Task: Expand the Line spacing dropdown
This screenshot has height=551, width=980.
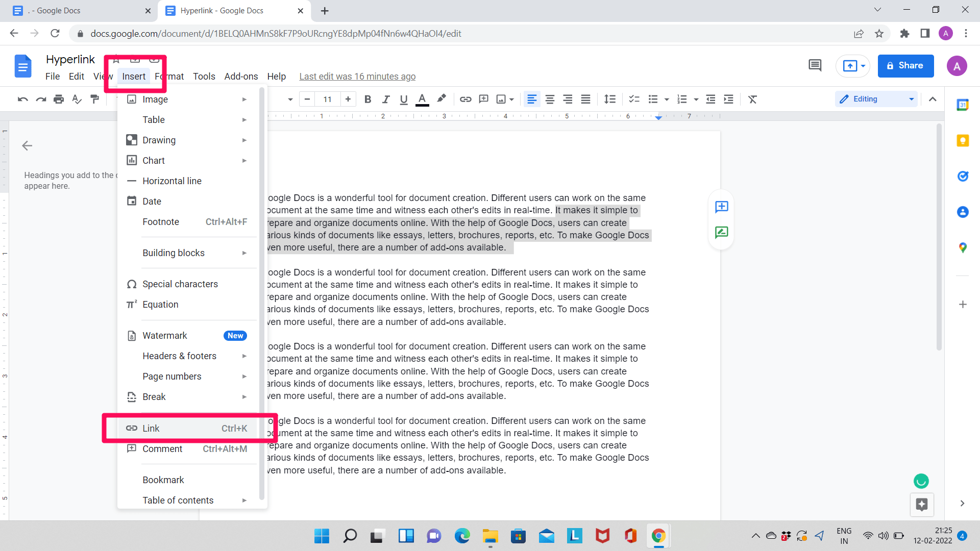Action: 610,99
